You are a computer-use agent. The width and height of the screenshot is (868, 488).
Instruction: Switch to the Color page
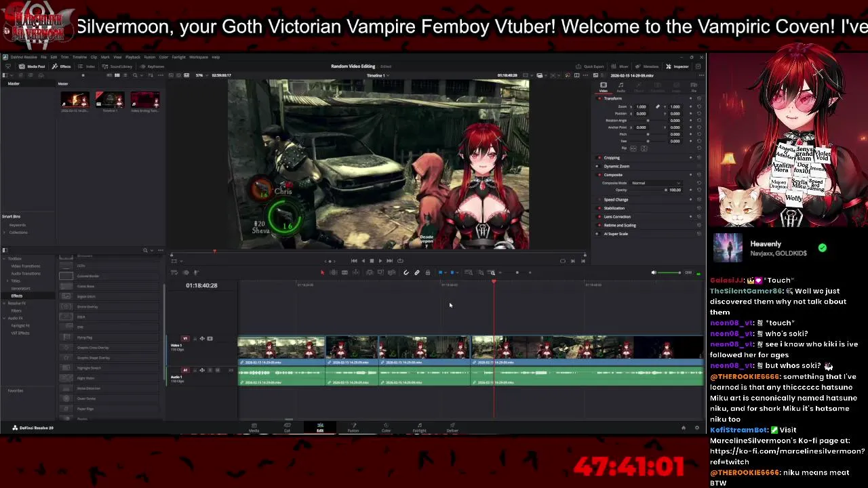tap(386, 428)
